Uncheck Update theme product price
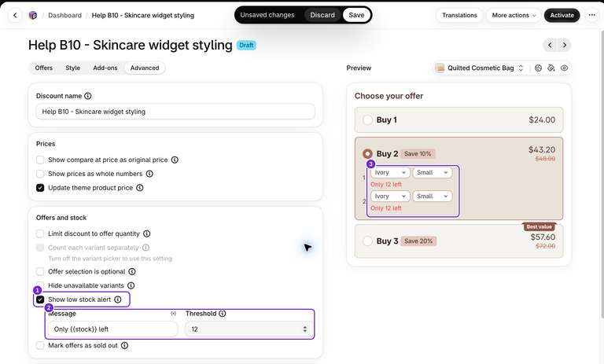Screen dimensions: 604x364 click(x=40, y=188)
